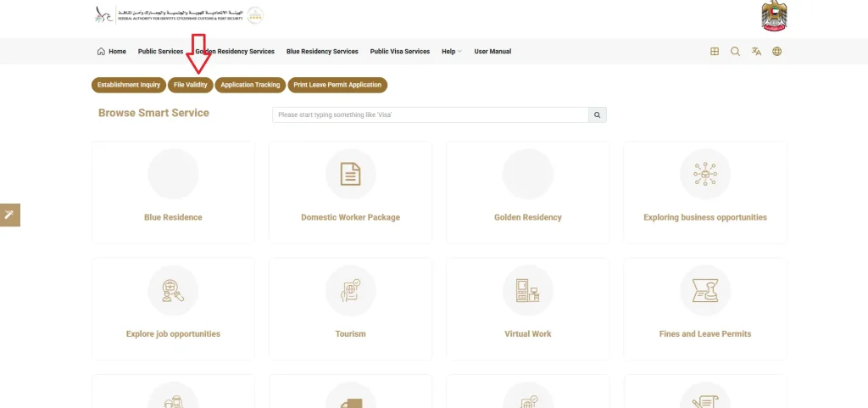Open Public Services menu
Image resolution: width=868 pixels, height=408 pixels.
click(160, 52)
